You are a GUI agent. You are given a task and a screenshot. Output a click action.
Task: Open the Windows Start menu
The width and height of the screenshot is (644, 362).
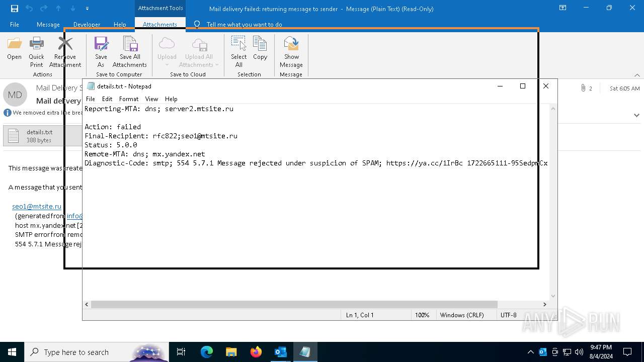tap(12, 352)
